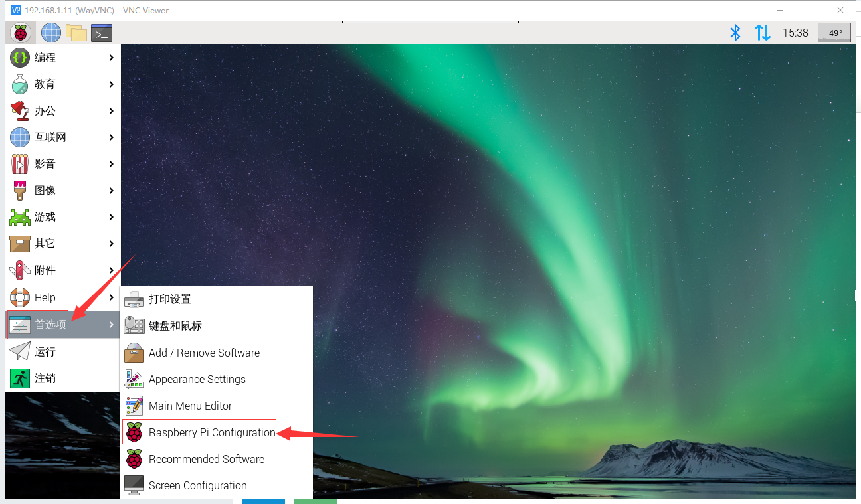
Task: Click the clock showing 15:38
Action: point(795,33)
